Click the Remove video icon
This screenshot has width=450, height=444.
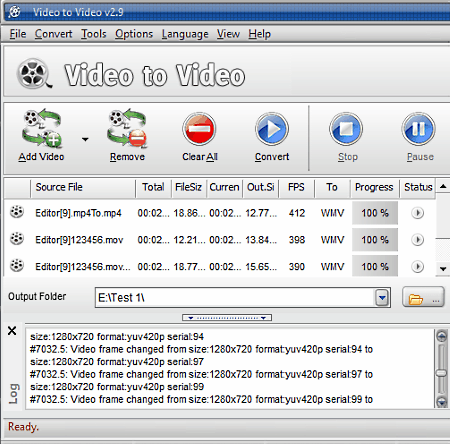[x=127, y=129]
